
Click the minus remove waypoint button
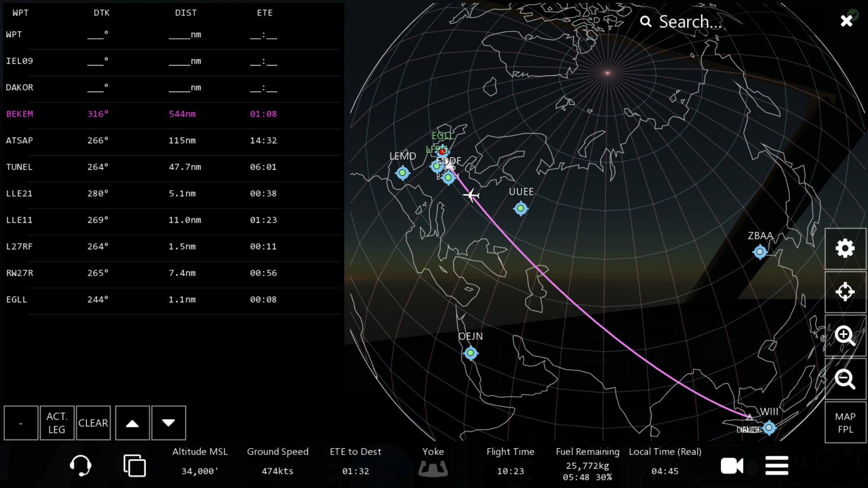(x=21, y=423)
